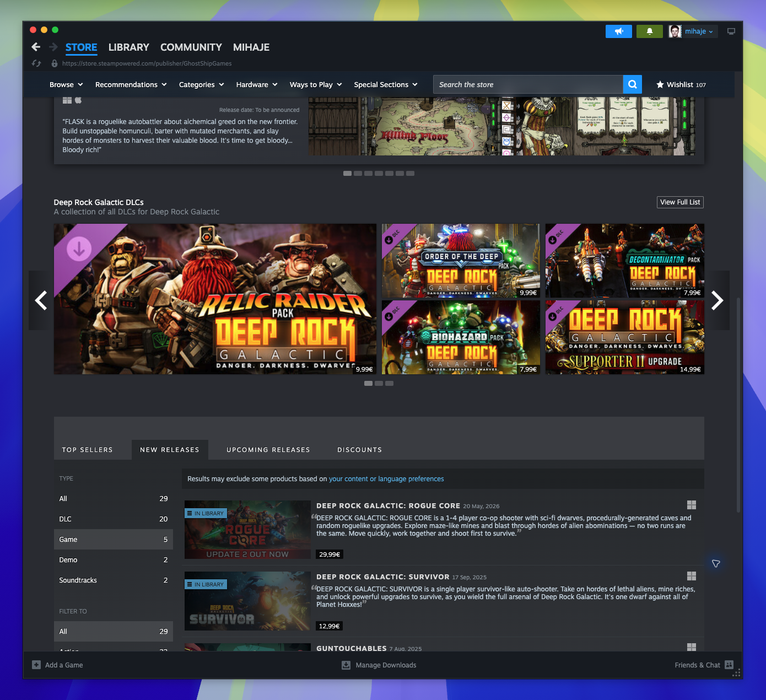This screenshot has width=766, height=700.
Task: Open the Categories dropdown
Action: tap(202, 84)
